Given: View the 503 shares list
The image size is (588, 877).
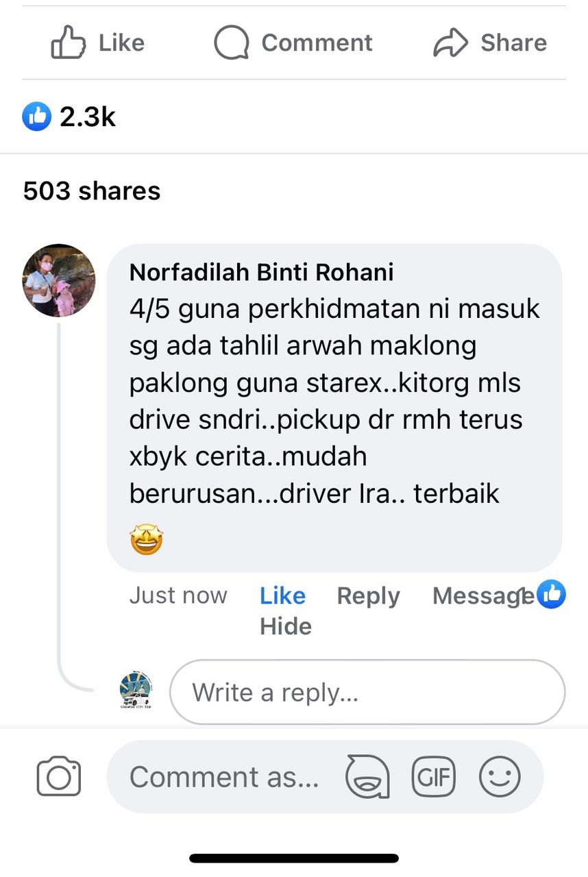Looking at the screenshot, I should click(92, 190).
